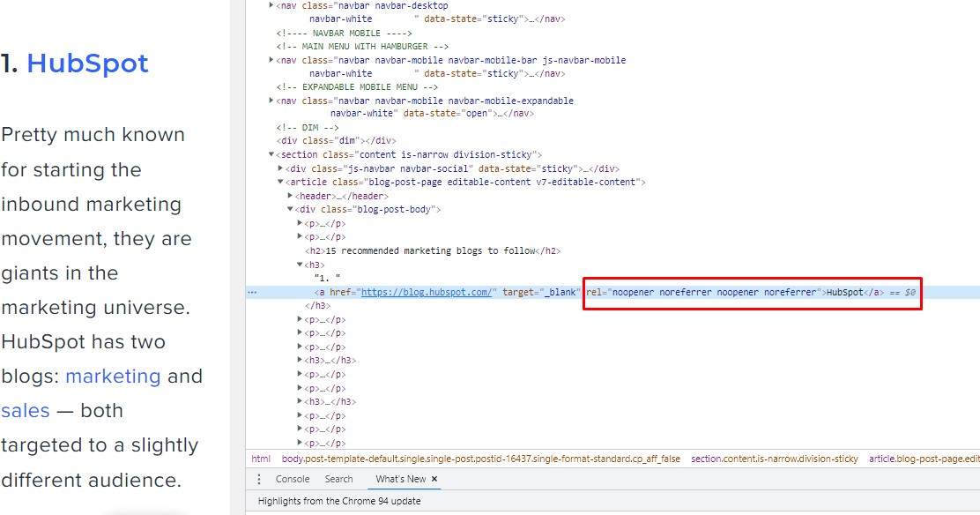Click the "Pretty much known" paragraph text
The height and width of the screenshot is (515, 980).
[x=93, y=135]
